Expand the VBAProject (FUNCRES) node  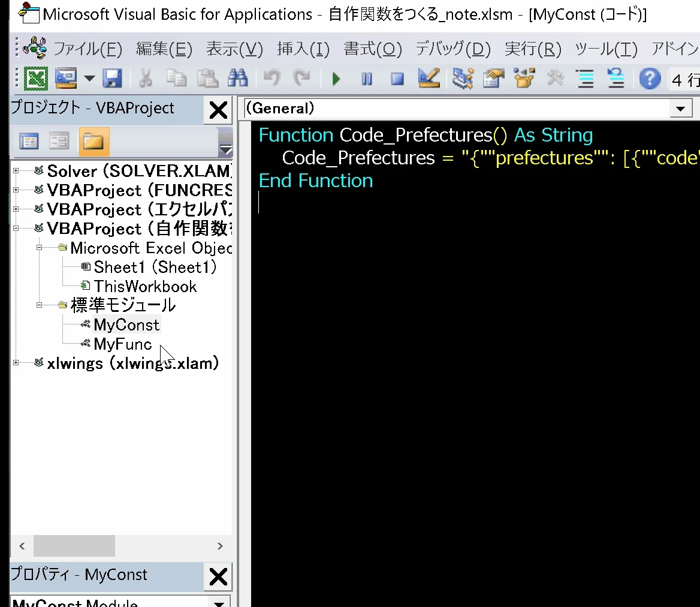pyautogui.click(x=16, y=190)
